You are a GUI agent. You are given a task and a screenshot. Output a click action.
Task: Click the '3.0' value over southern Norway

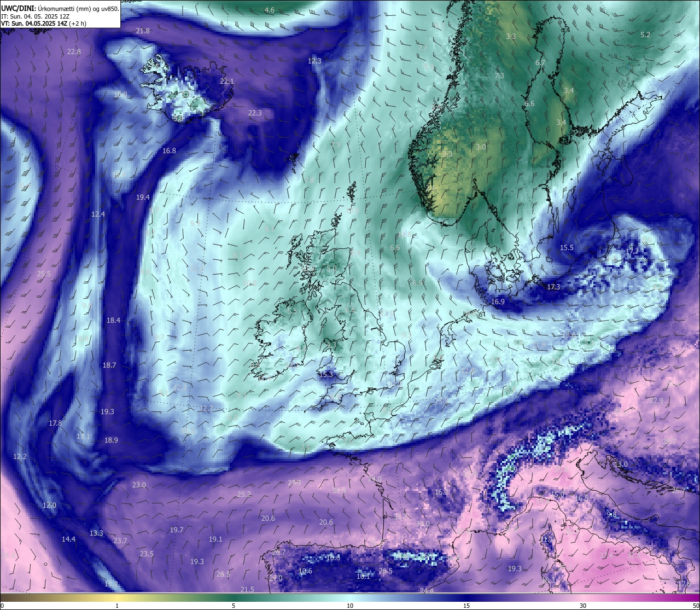click(481, 147)
